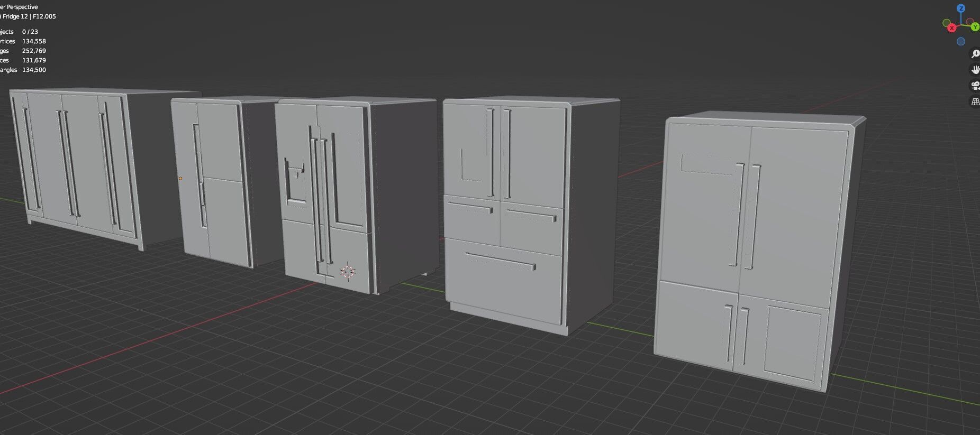Click the 3D cursor crosshair in viewport

pos(348,272)
